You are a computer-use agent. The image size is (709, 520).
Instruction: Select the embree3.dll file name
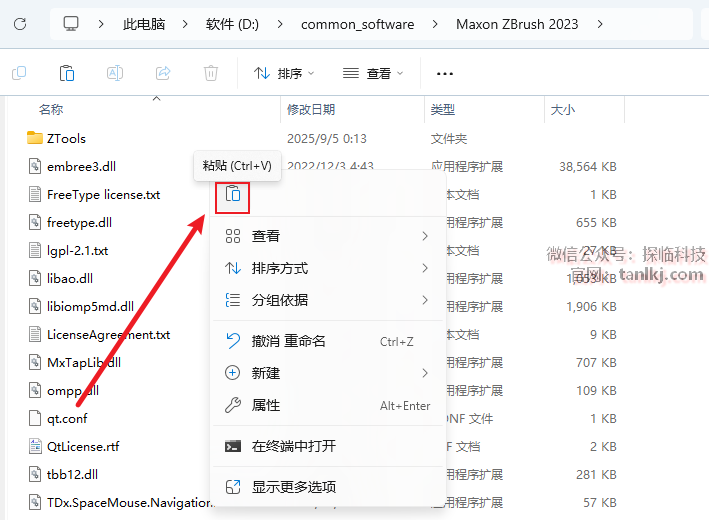click(x=81, y=166)
